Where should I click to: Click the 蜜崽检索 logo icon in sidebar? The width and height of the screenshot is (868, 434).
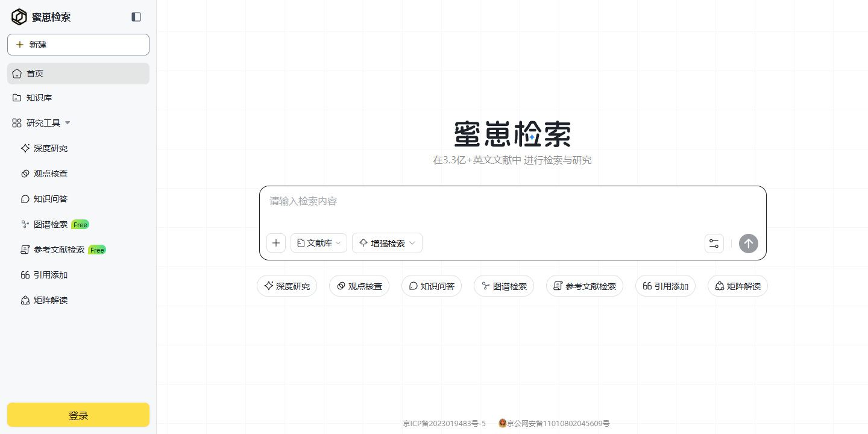19,17
